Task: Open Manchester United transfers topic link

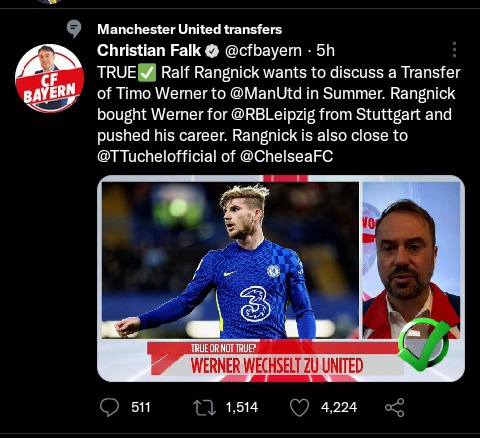Action: [x=189, y=29]
